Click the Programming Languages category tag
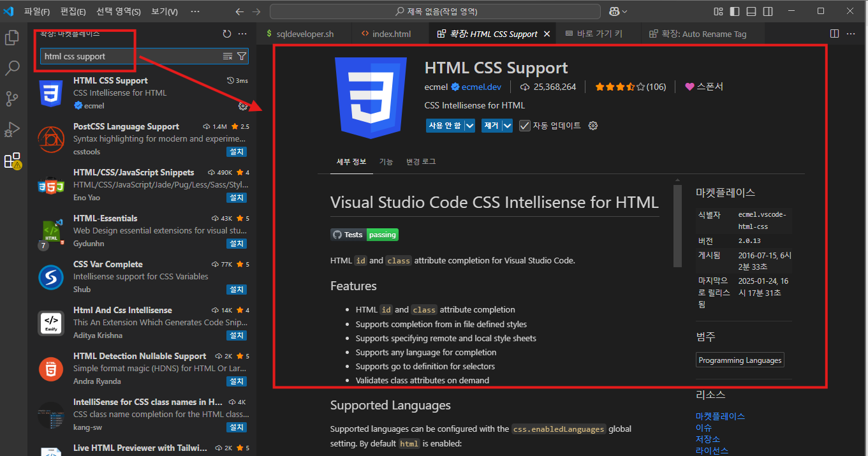The image size is (868, 456). pos(740,360)
